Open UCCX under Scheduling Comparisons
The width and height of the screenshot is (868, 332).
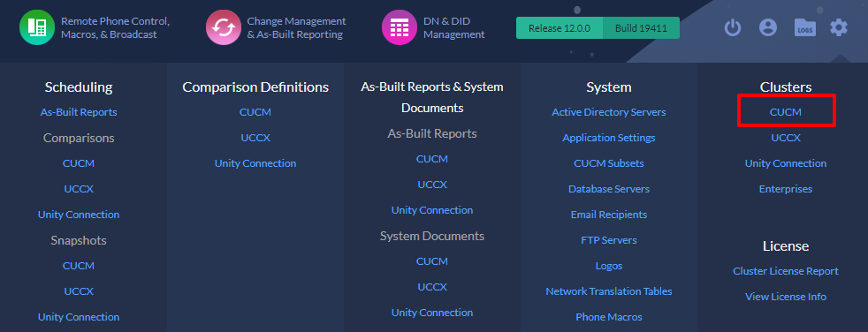pos(79,189)
